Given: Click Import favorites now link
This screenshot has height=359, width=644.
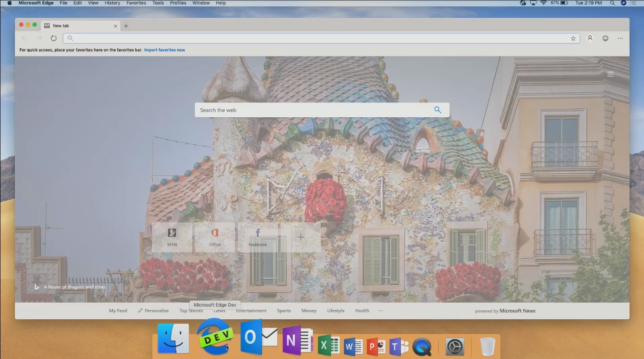Looking at the screenshot, I should coord(165,50).
